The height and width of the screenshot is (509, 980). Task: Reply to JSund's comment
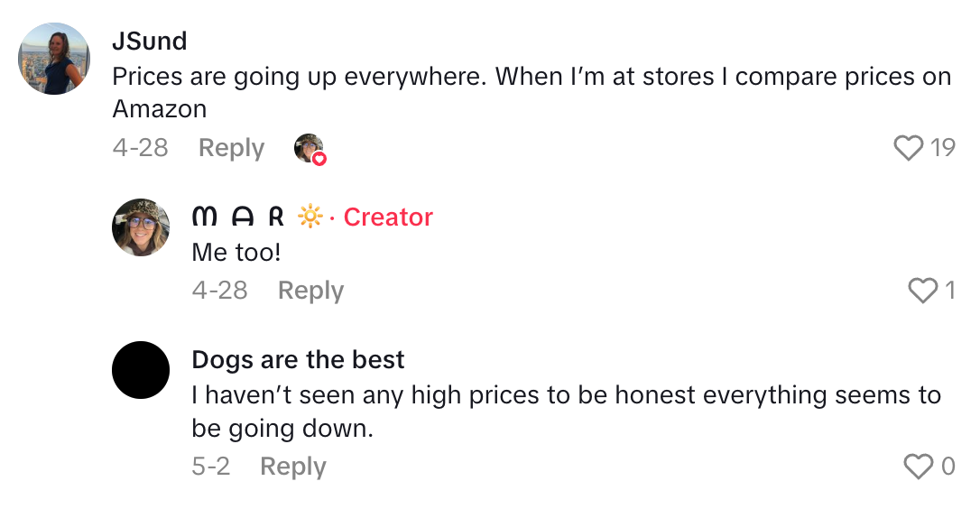[231, 148]
